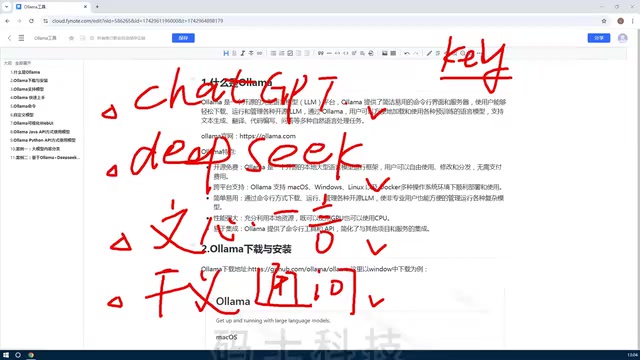Click the heading H icon in editor toolbar
Image resolution: width=640 pixels, height=360 pixels.
coord(226,53)
